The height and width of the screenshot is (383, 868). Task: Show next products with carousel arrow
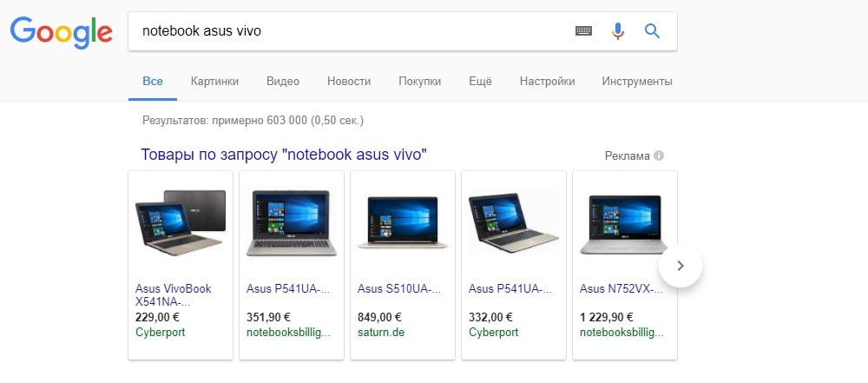pos(681,266)
